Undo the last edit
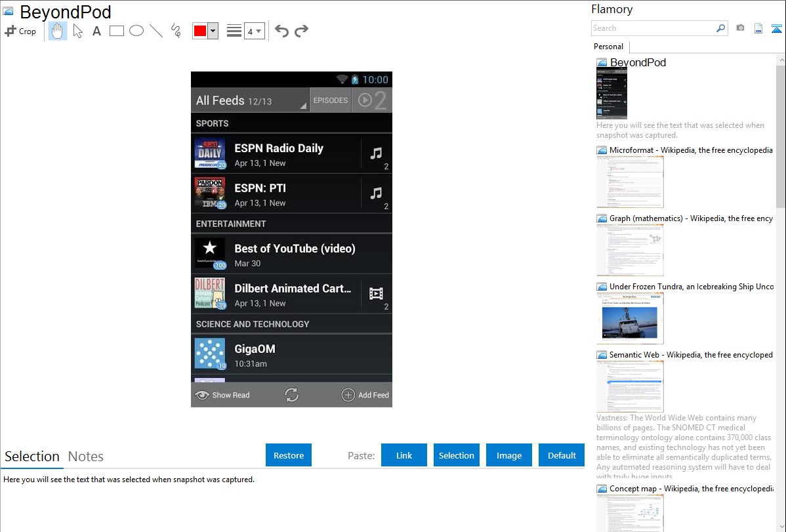 281,31
